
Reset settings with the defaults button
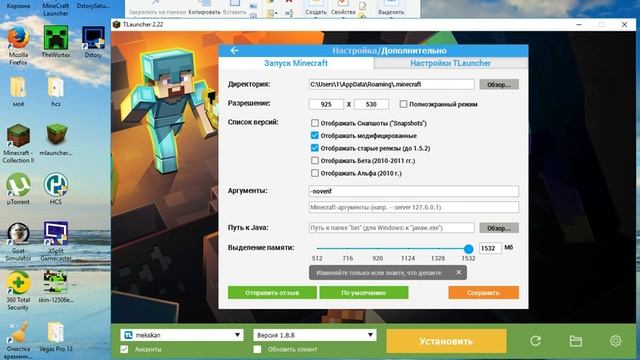pos(364,293)
